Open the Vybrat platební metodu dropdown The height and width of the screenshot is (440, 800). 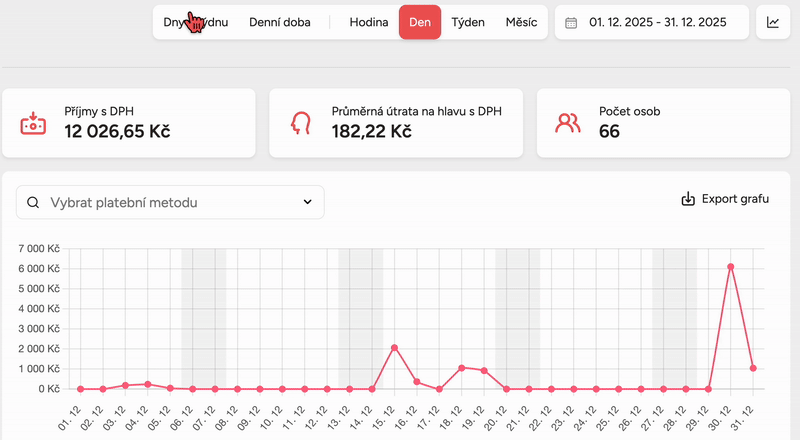[170, 203]
